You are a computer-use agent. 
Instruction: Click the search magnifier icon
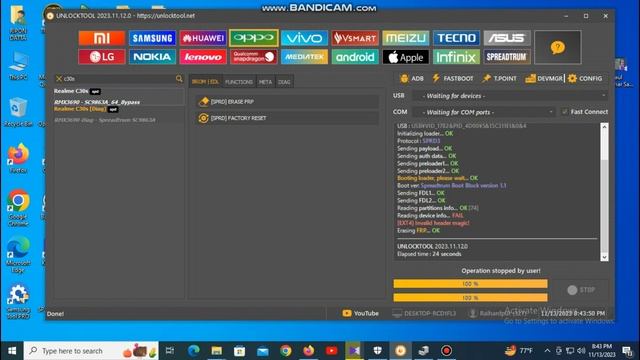click(179, 78)
